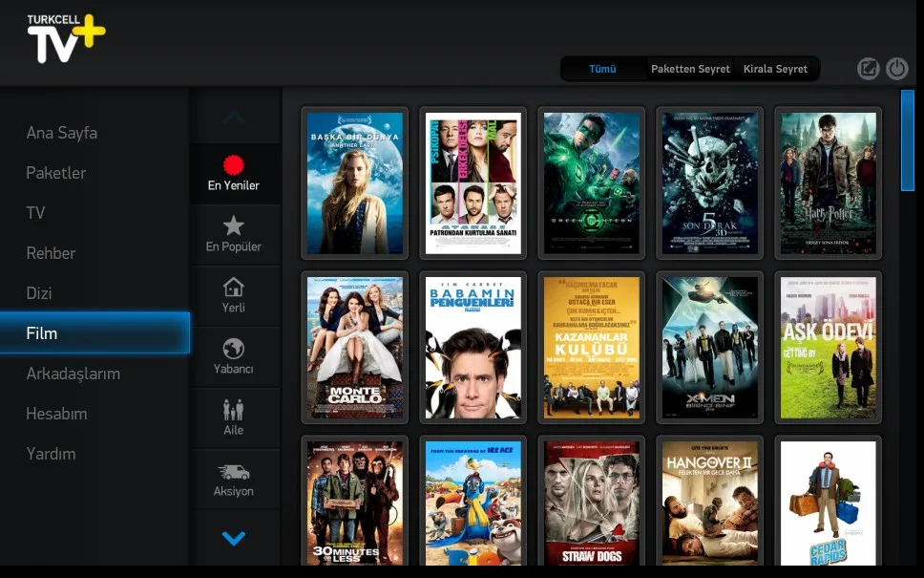924x578 pixels.
Task: Click the fullscreen/expand window icon
Action: [868, 69]
